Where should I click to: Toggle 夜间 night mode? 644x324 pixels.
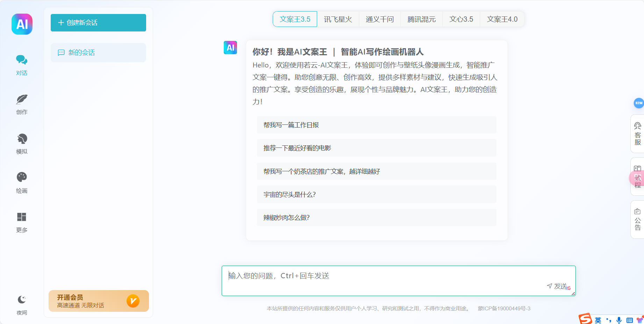click(x=22, y=304)
